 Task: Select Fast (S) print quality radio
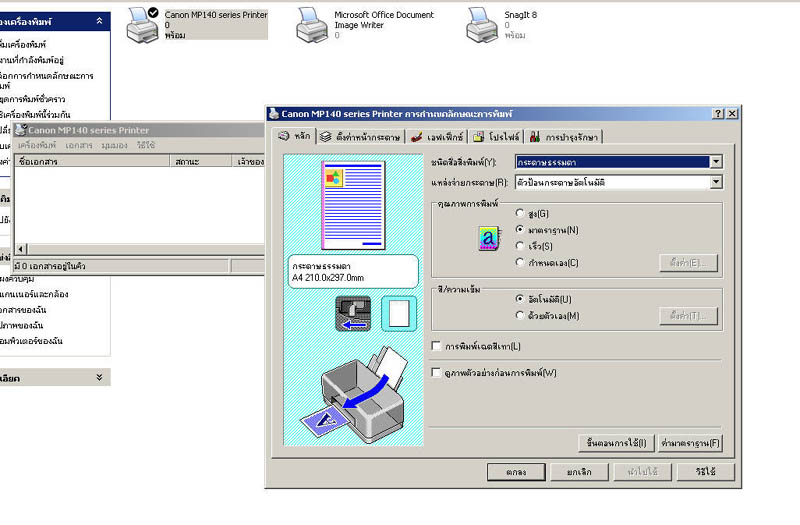click(x=520, y=246)
